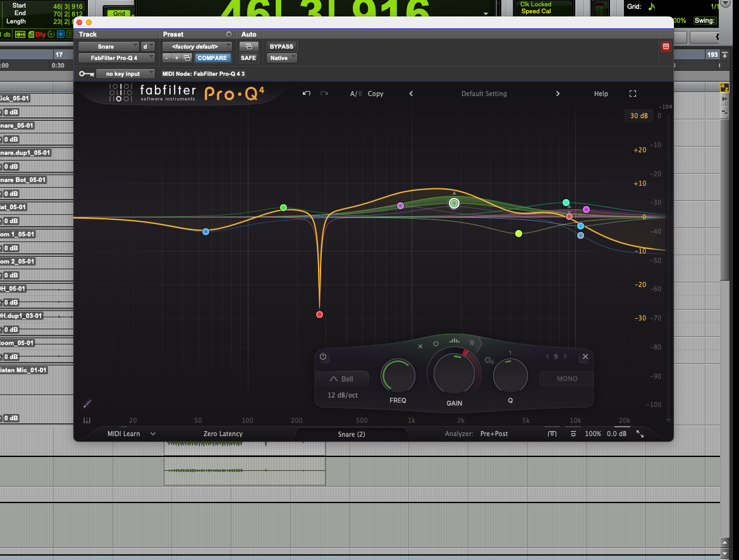The width and height of the screenshot is (739, 560).
Task: Open no key input dropdown
Action: click(125, 73)
